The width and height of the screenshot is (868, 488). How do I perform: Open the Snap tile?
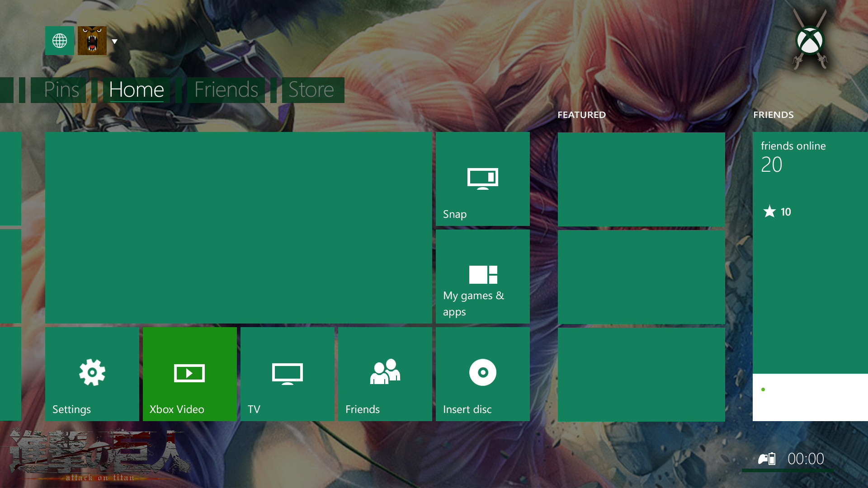[482, 179]
